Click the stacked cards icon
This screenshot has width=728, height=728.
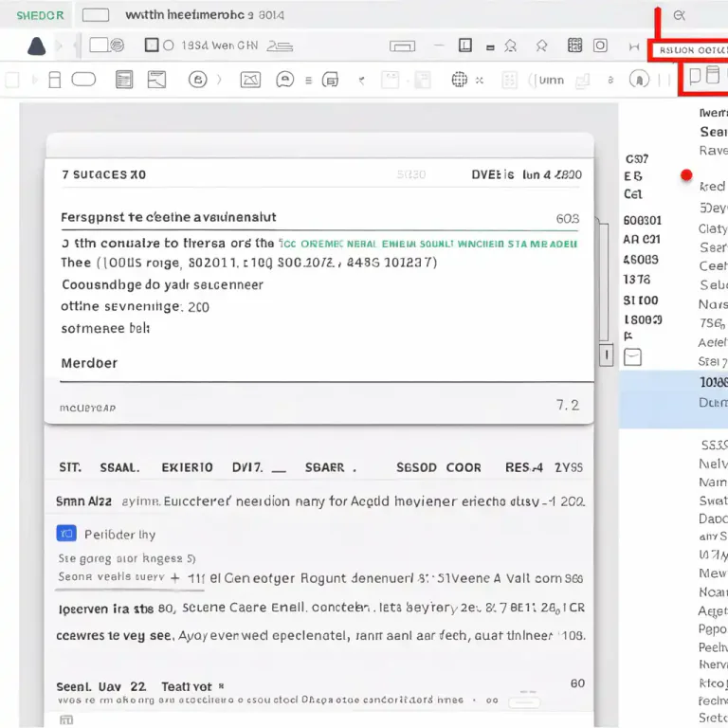pos(330,80)
